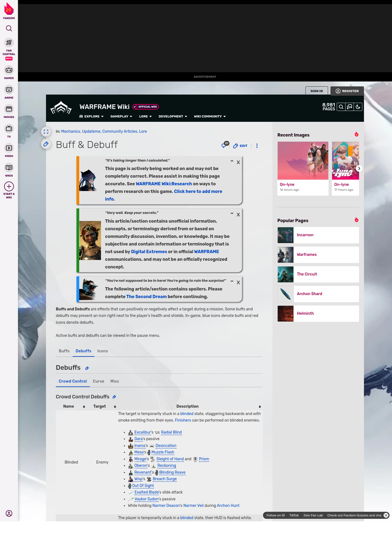Open the TV section icon
The image size is (392, 545).
coord(9,129)
